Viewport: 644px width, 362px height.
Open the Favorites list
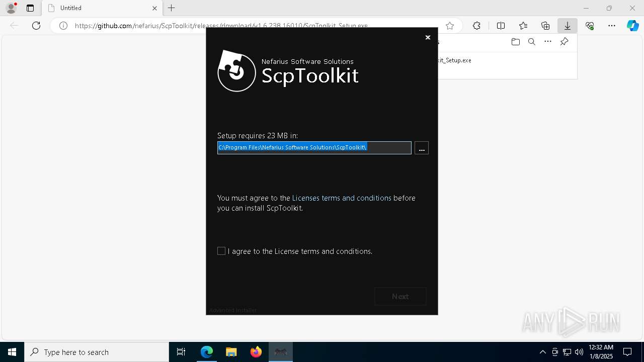(523, 26)
